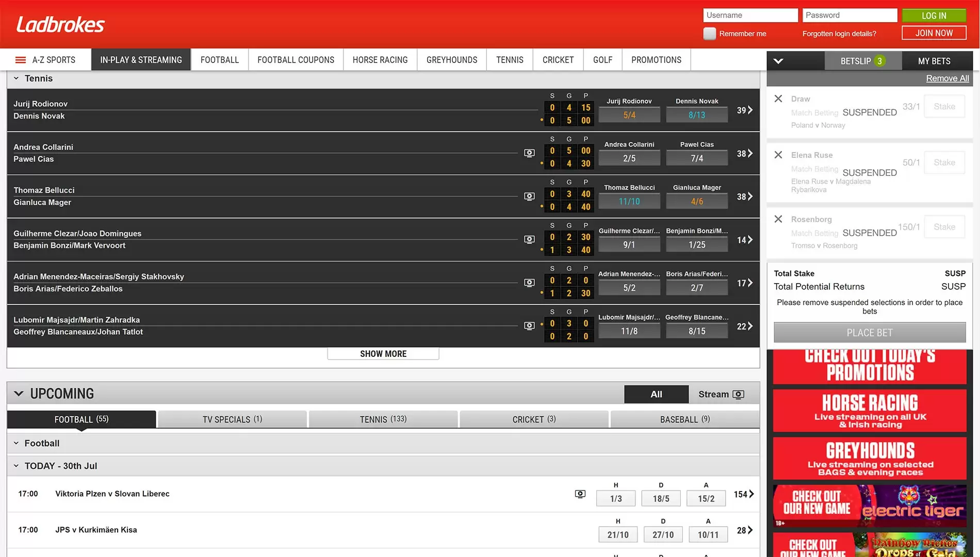Select the TENNIS (133) upcoming tab

383,419
